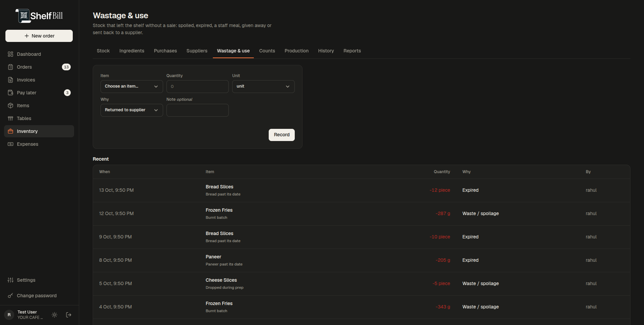Select the Inventory briefcase icon
This screenshot has height=325, width=644.
[x=10, y=131]
